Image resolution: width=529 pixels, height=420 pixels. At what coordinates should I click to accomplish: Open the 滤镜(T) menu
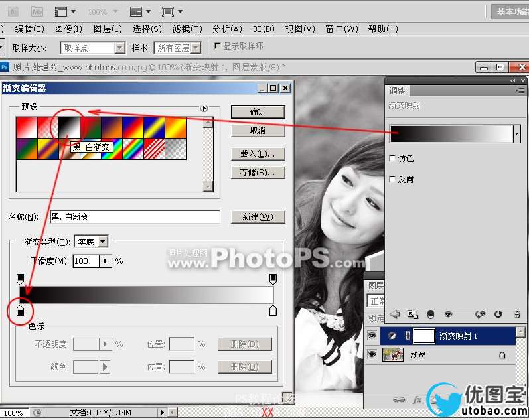[x=187, y=29]
